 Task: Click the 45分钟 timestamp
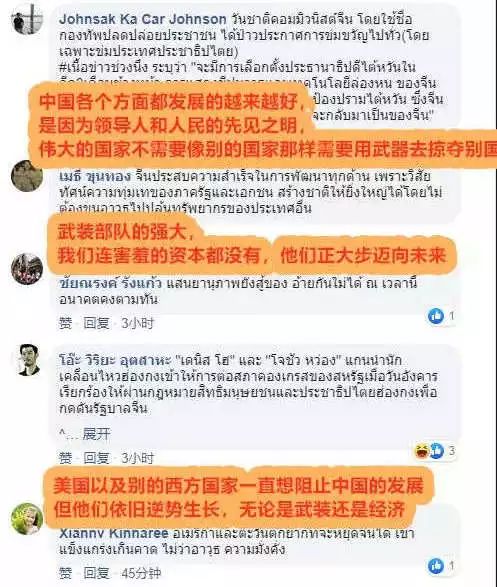[x=141, y=573]
